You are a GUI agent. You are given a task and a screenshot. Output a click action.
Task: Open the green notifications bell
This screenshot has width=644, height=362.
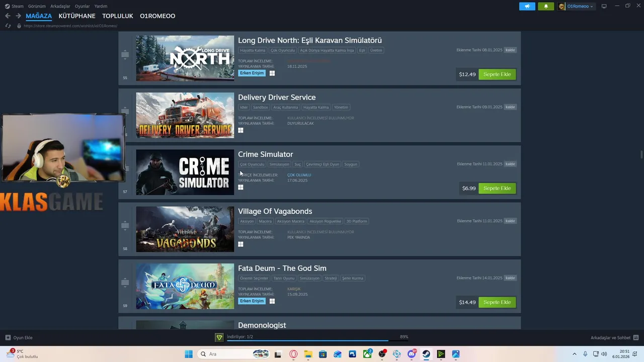[546, 6]
